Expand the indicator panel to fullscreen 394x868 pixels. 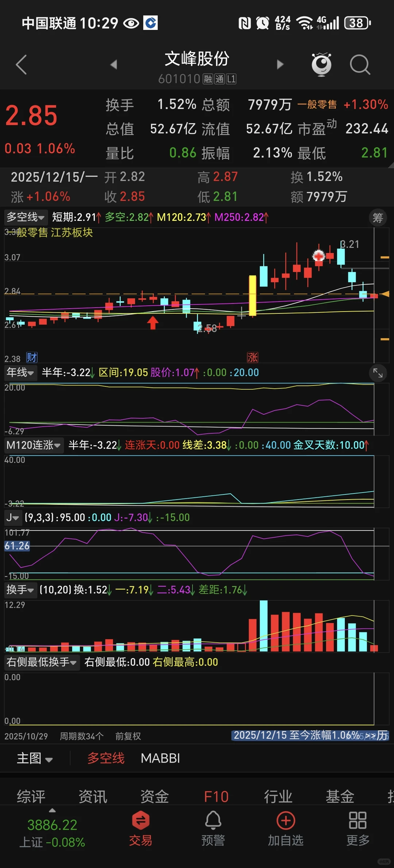[x=378, y=373]
